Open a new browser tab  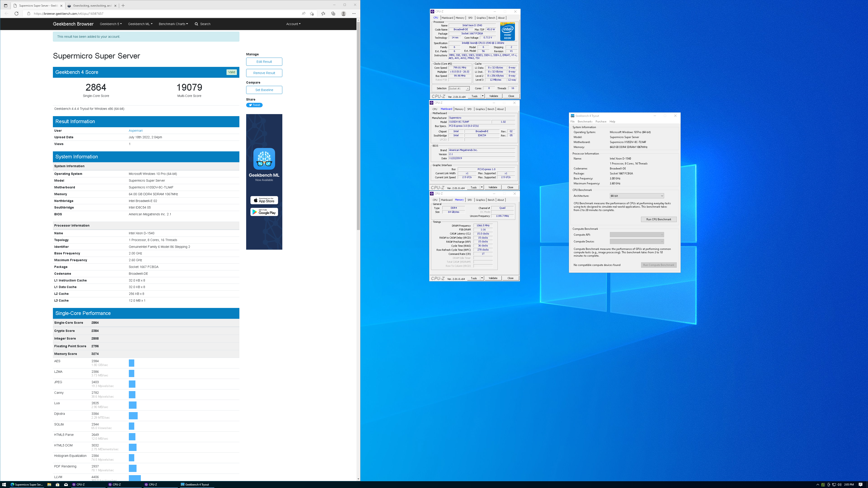123,5
